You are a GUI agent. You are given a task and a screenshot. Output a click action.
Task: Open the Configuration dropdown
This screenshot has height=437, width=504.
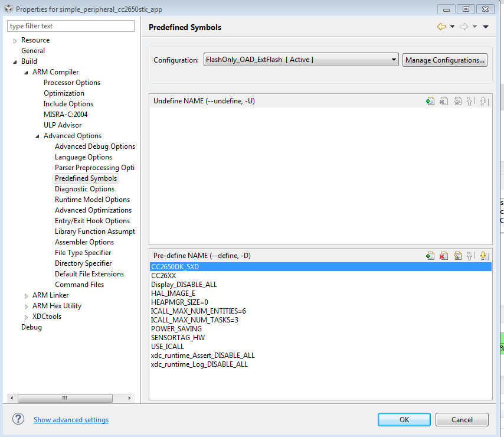(301, 60)
